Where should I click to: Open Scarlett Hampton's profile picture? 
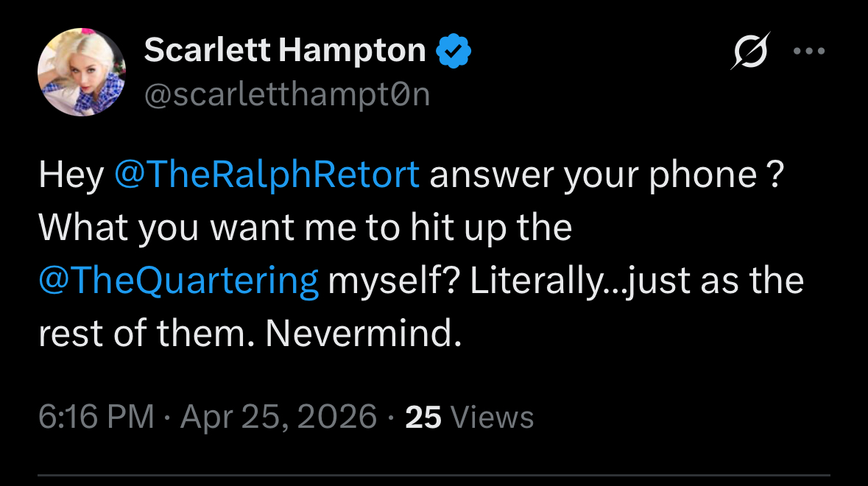pos(82,72)
